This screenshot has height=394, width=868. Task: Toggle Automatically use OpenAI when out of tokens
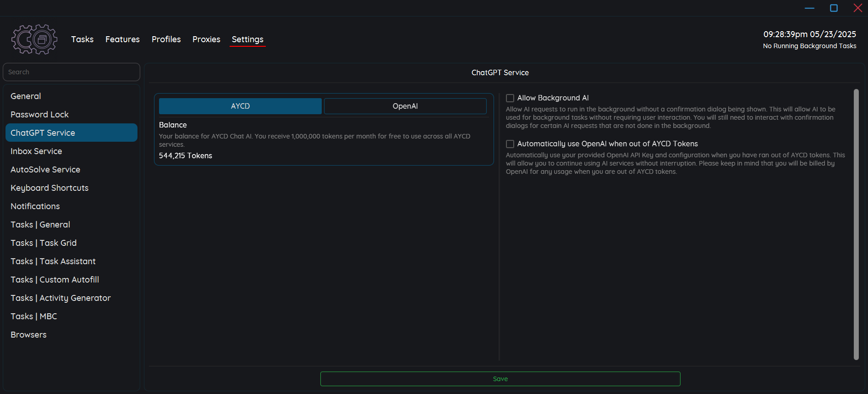tap(510, 144)
